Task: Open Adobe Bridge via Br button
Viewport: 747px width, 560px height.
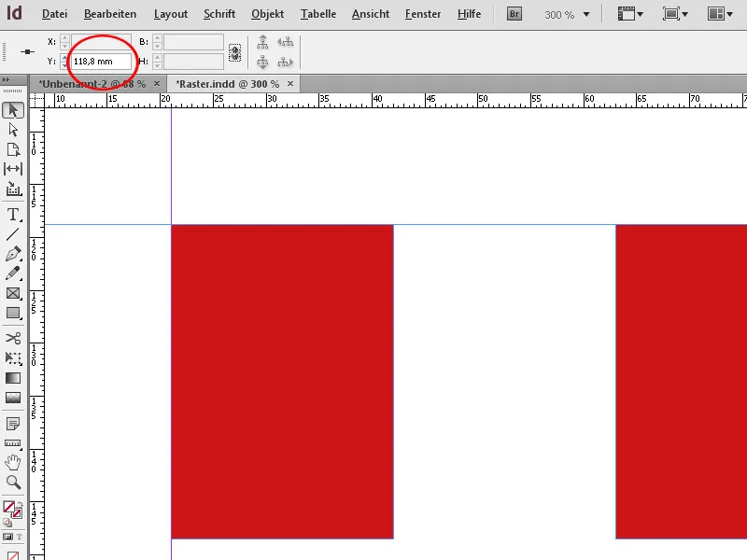Action: coord(514,14)
